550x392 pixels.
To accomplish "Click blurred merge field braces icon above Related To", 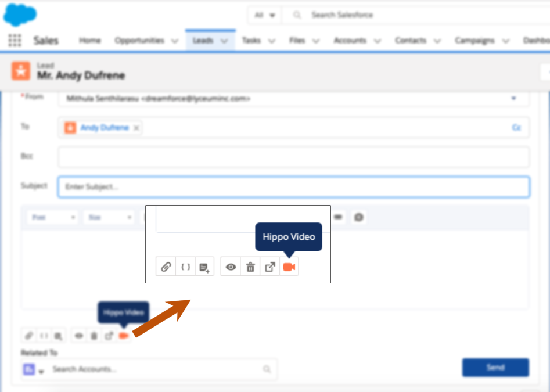I will [44, 336].
